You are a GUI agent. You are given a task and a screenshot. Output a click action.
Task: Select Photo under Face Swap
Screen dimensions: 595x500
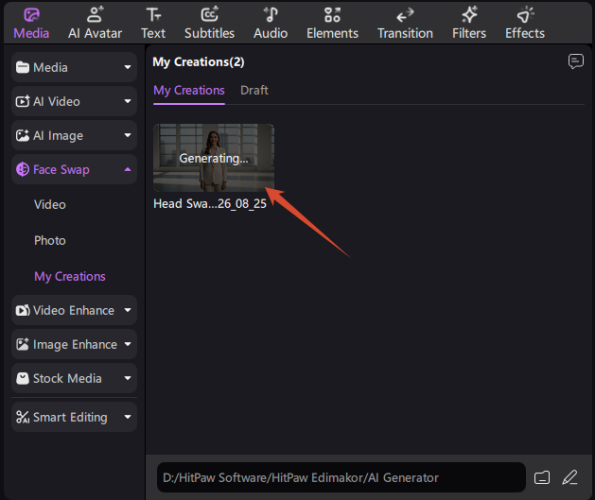tap(50, 241)
